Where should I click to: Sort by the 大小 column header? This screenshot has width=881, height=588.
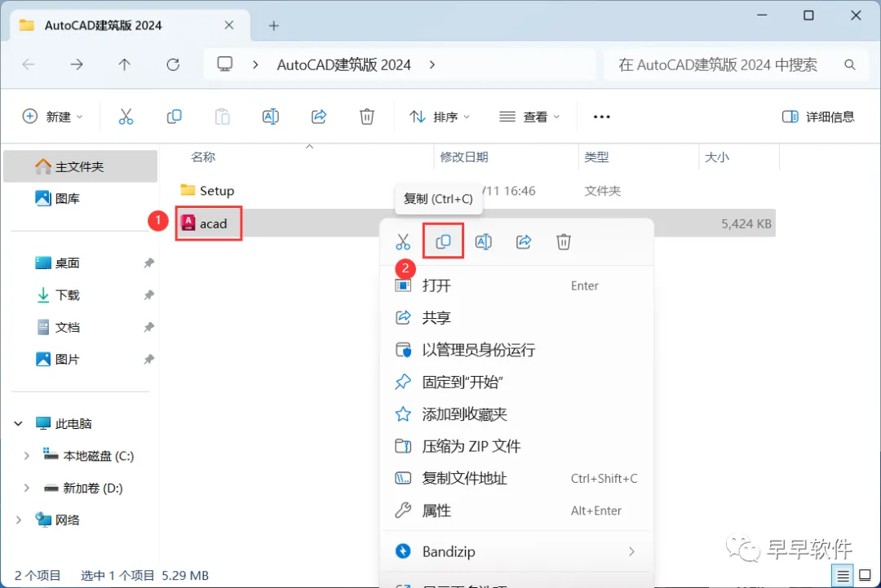click(x=717, y=157)
